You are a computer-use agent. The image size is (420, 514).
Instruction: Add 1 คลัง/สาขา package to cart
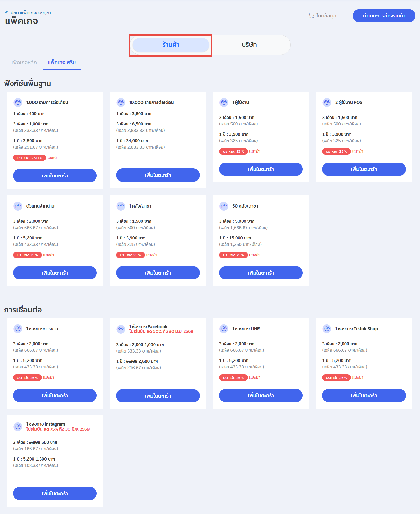coord(158,273)
